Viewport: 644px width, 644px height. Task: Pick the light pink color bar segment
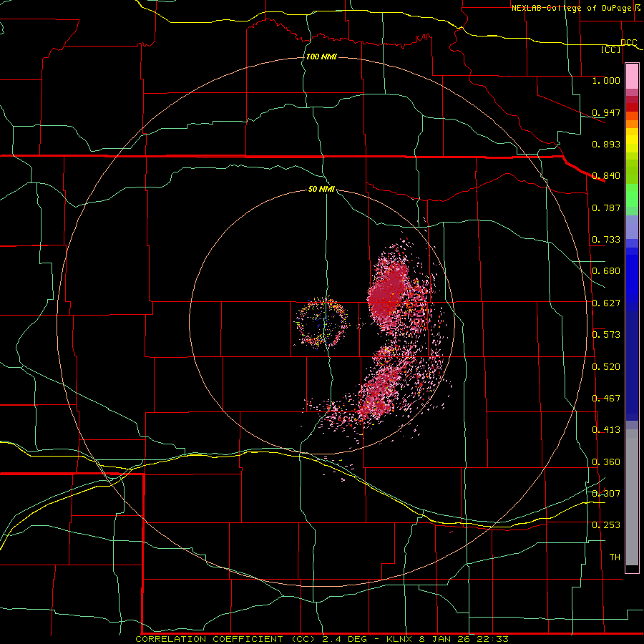(x=632, y=77)
